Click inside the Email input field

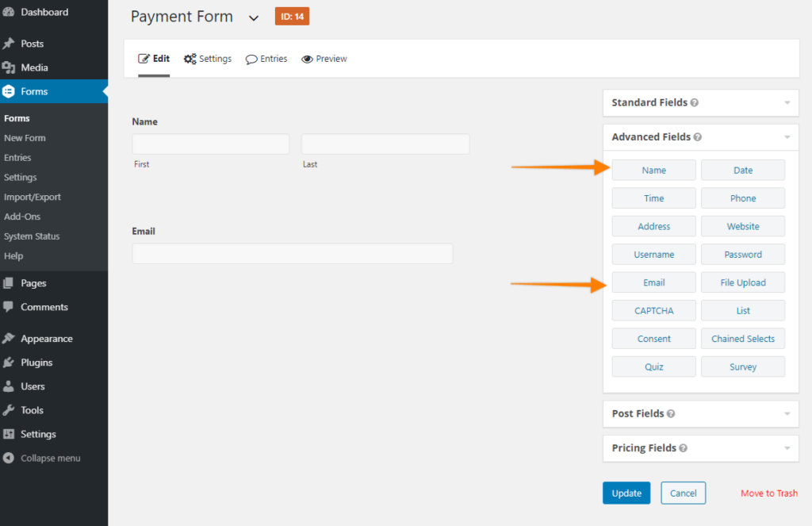[293, 253]
